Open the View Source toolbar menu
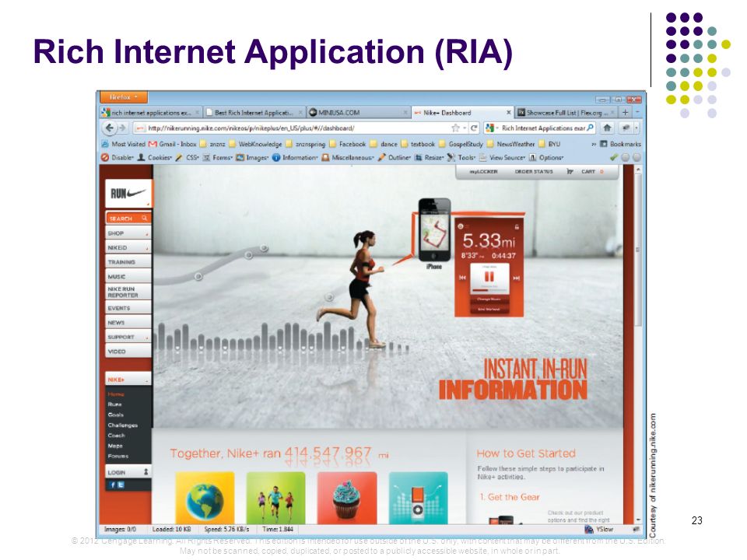The height and width of the screenshot is (560, 747). click(x=502, y=158)
